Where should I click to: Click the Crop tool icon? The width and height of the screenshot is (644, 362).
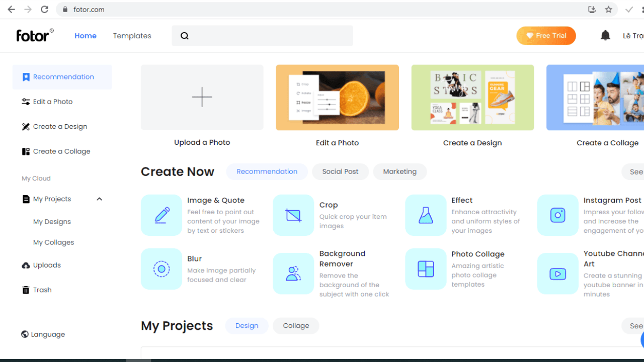pos(293,215)
